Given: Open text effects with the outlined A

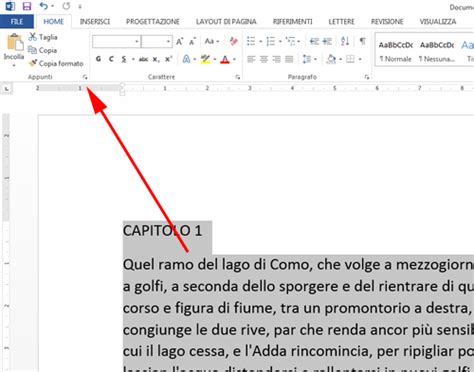Looking at the screenshot, I should coord(186,59).
